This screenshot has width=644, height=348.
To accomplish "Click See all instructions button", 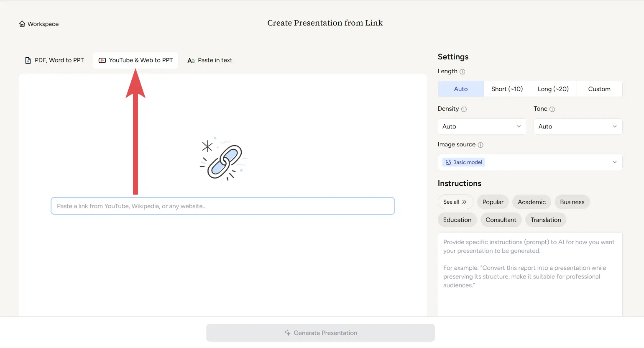I will 455,202.
